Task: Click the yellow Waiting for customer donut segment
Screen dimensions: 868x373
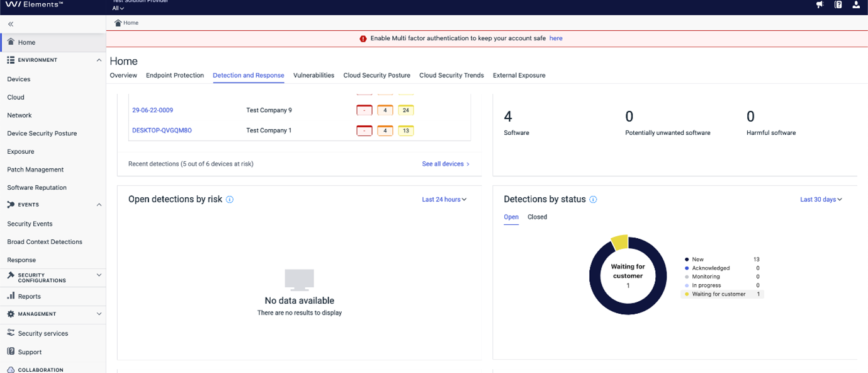Action: pyautogui.click(x=619, y=242)
